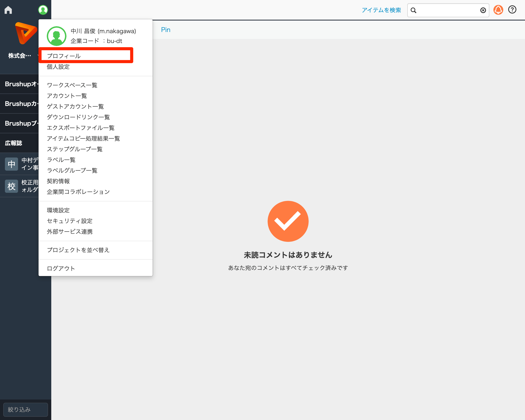Click the green user avatar at the top

(43, 10)
